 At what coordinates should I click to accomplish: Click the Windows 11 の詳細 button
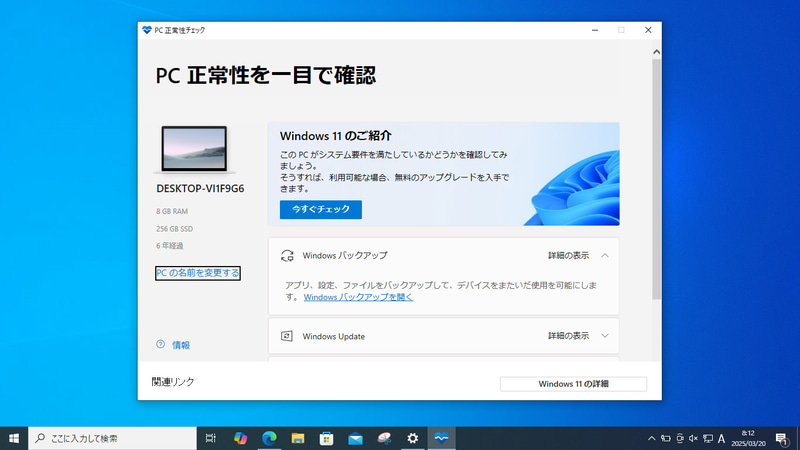573,384
